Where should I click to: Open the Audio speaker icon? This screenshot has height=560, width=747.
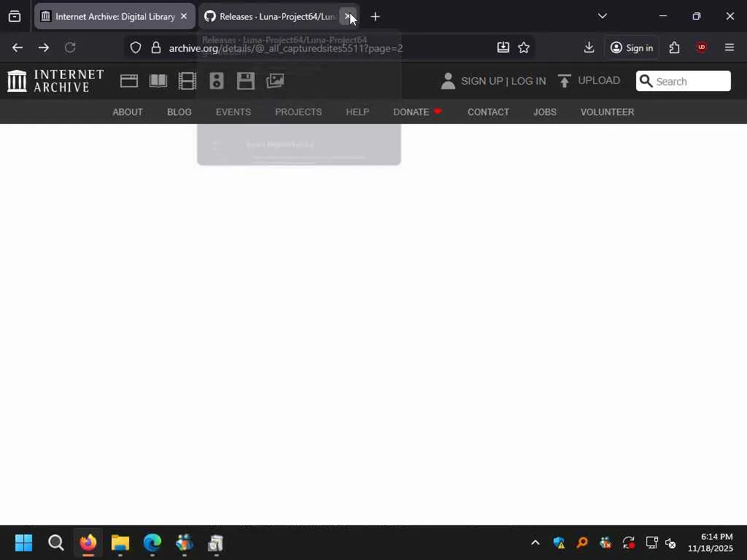[216, 81]
